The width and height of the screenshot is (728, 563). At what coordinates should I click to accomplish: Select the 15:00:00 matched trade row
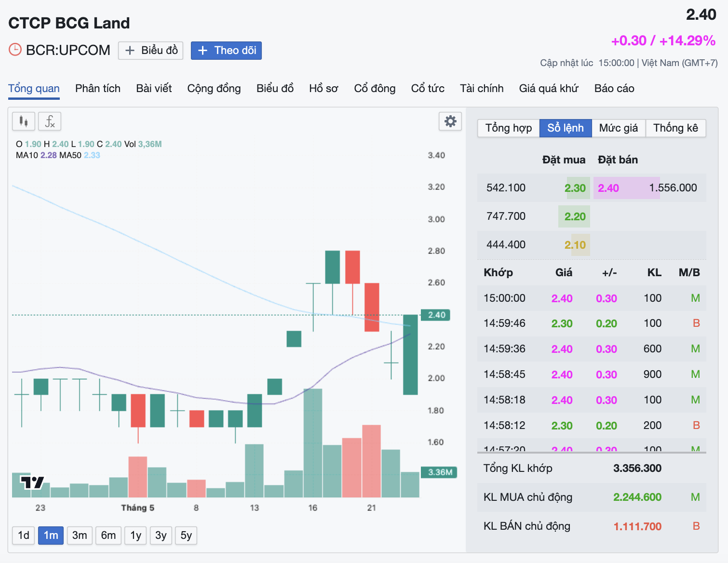pos(592,298)
